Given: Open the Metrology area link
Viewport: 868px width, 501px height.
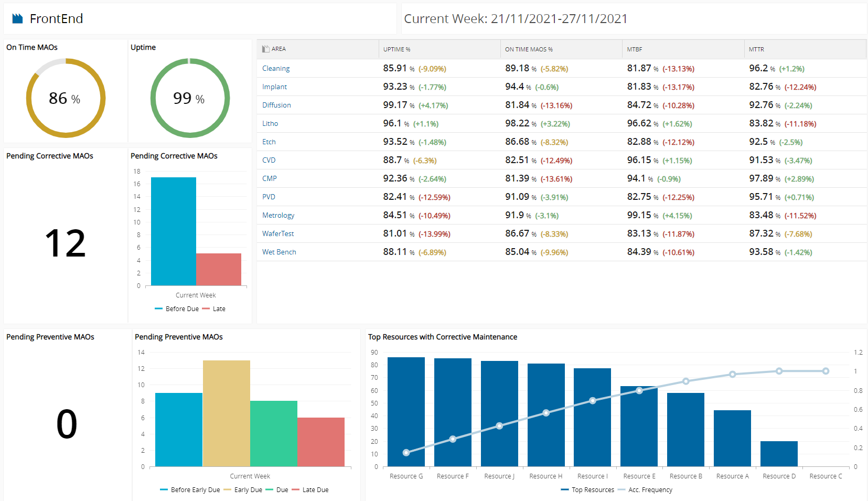Looking at the screenshot, I should click(278, 215).
